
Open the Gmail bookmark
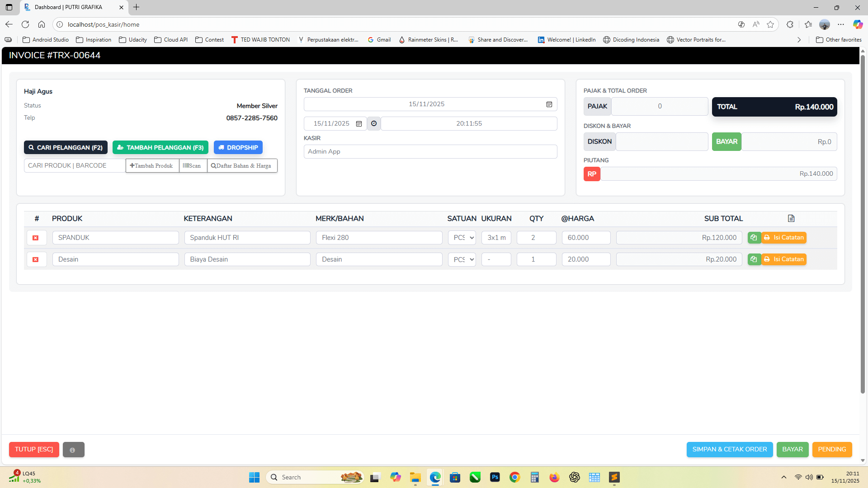(x=379, y=40)
